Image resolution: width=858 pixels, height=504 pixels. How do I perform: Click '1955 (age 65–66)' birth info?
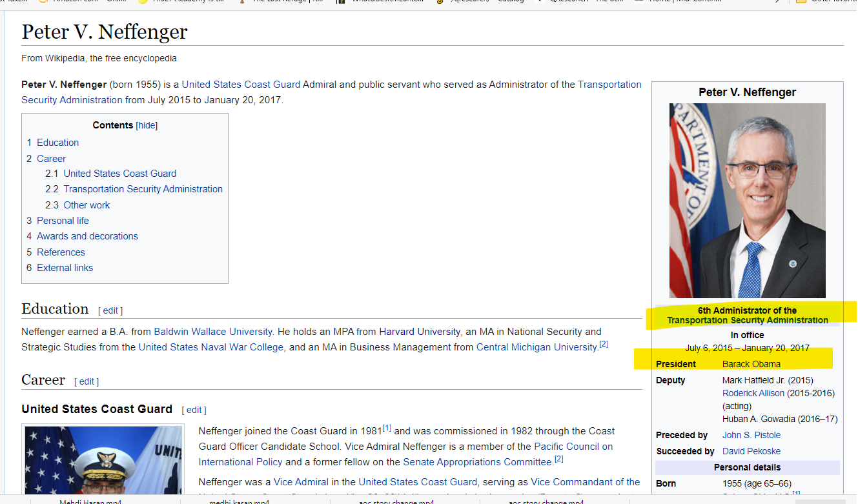(x=757, y=483)
